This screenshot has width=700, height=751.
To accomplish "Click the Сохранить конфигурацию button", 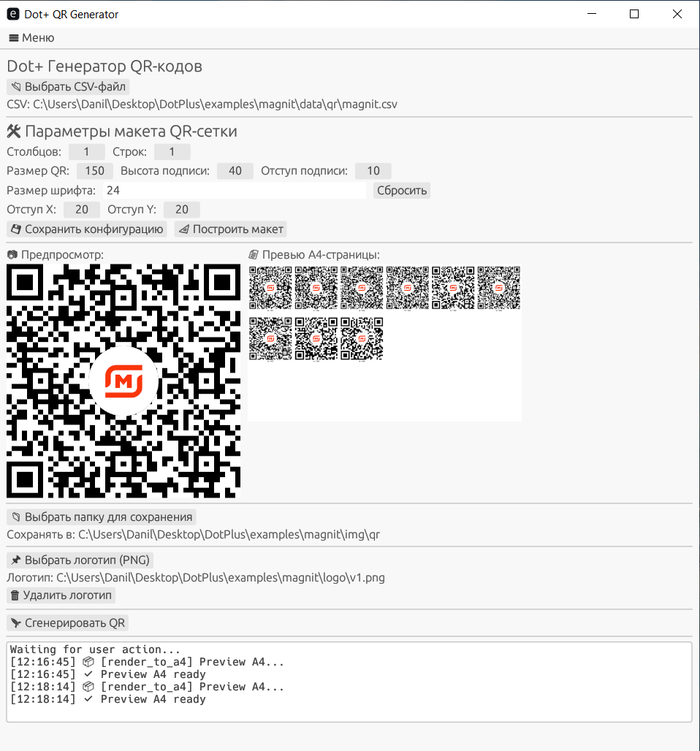I will (87, 229).
